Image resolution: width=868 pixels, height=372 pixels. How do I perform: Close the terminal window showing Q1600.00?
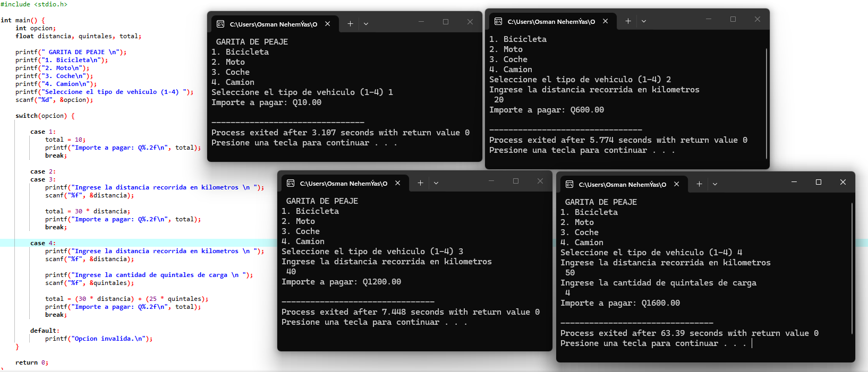coord(843,182)
